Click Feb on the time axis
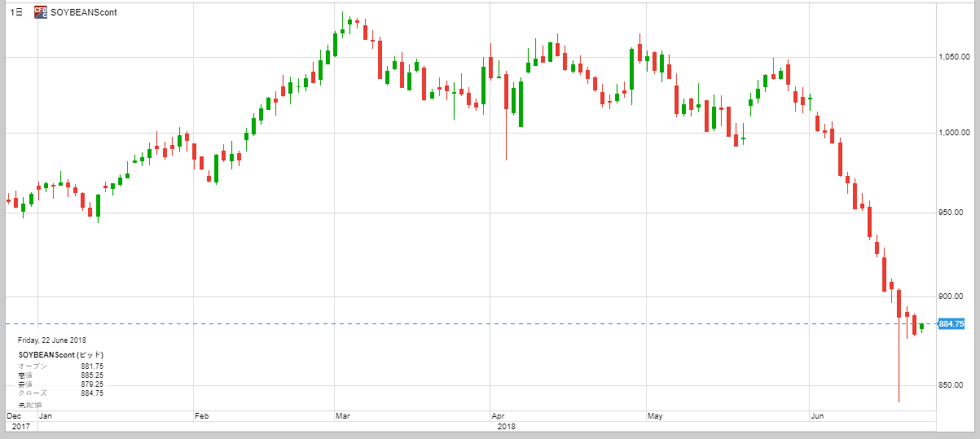 pyautogui.click(x=201, y=416)
